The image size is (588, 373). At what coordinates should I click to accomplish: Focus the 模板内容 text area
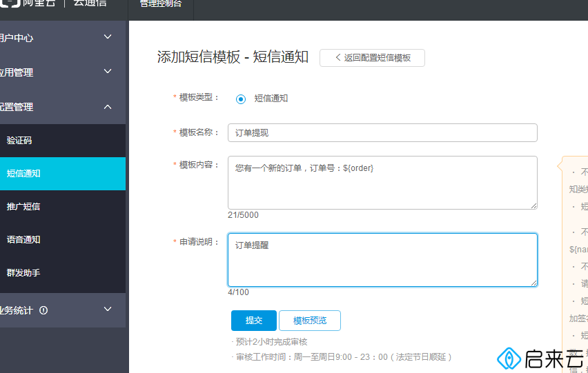382,183
